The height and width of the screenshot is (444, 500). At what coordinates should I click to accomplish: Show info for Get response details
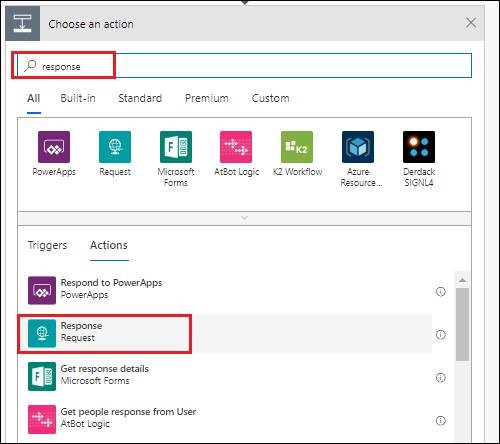[x=441, y=378]
